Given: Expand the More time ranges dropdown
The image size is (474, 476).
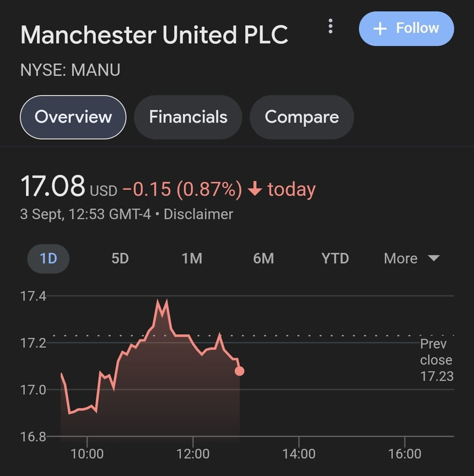Looking at the screenshot, I should click(x=411, y=258).
